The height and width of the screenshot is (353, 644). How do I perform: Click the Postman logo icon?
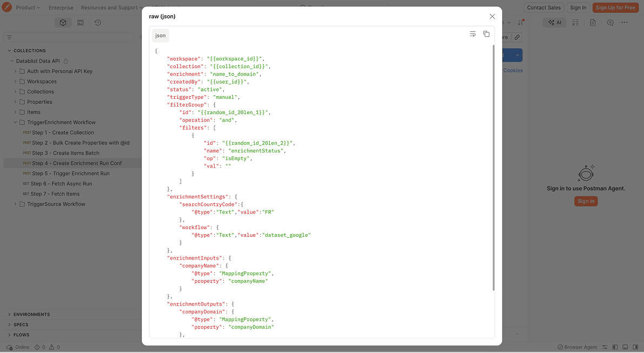coord(6,7)
